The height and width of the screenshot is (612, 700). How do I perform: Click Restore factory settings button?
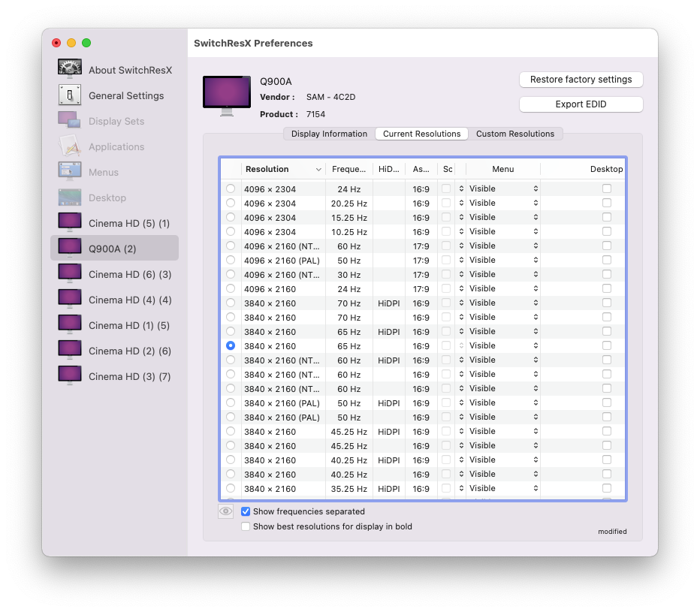point(581,80)
